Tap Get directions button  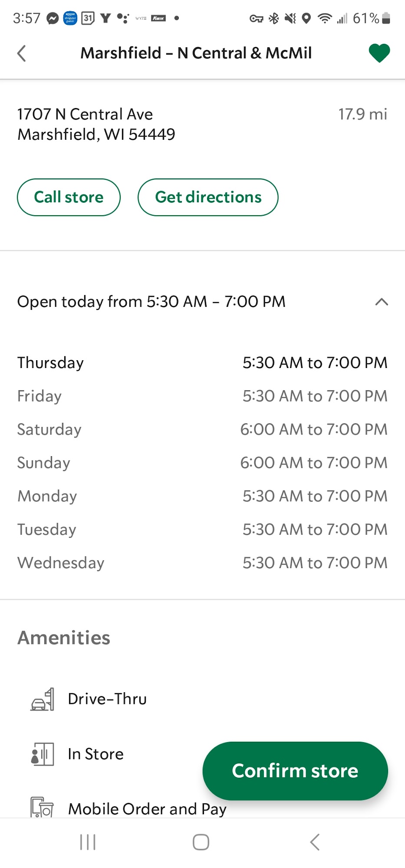click(208, 197)
